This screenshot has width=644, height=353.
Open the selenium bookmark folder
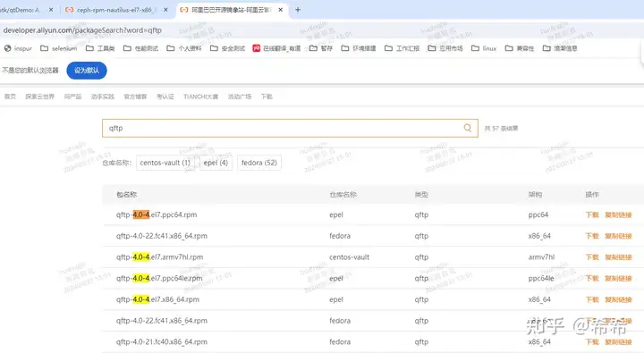(59, 48)
